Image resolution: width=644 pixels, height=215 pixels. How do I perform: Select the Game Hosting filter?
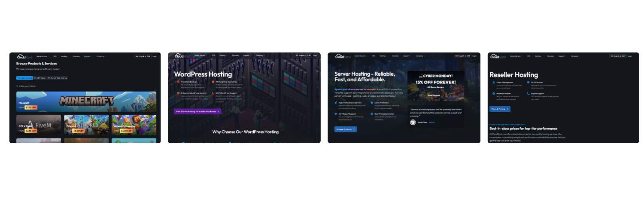coord(24,78)
